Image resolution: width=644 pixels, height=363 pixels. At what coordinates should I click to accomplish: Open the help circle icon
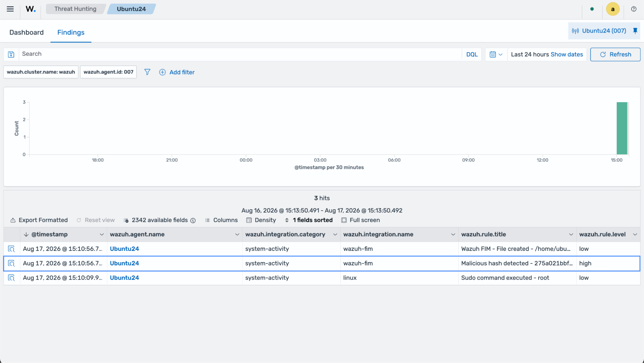[x=634, y=9]
